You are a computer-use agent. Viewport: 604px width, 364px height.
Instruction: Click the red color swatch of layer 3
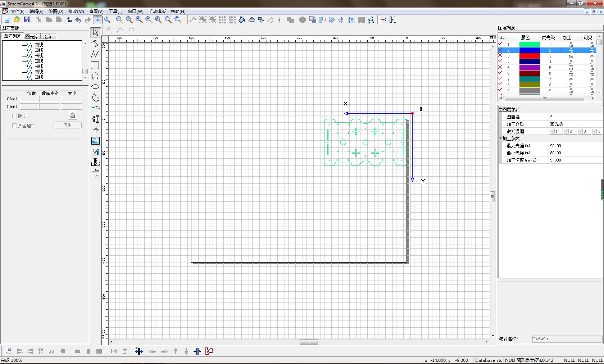[530, 56]
